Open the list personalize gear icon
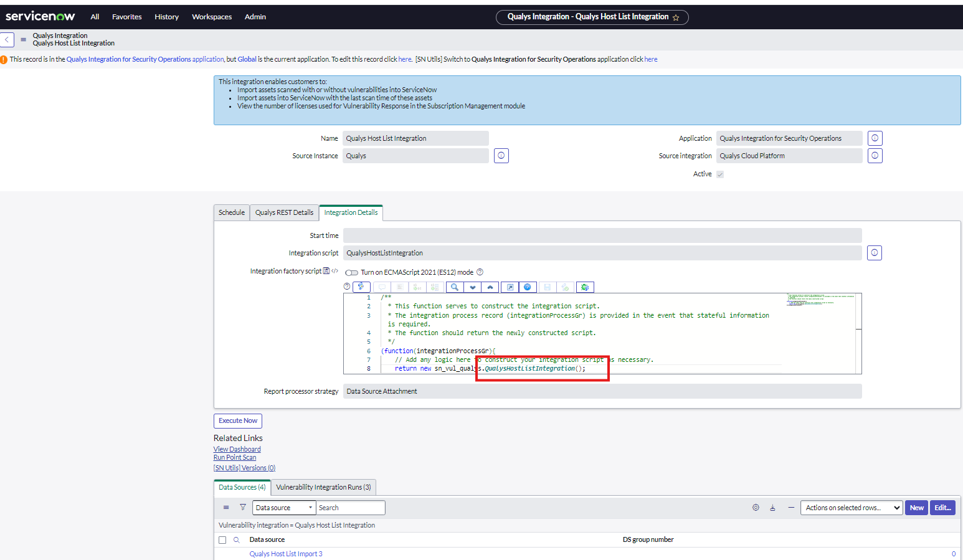This screenshot has height=560, width=963. coord(756,508)
